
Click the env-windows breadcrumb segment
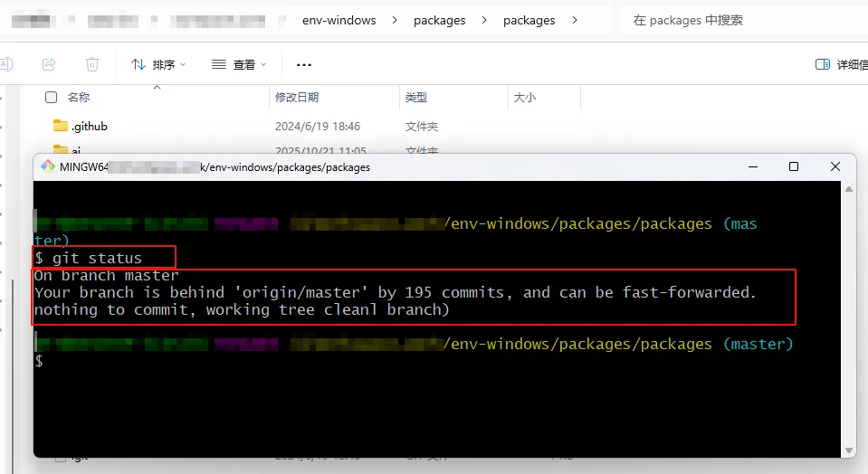pos(339,21)
